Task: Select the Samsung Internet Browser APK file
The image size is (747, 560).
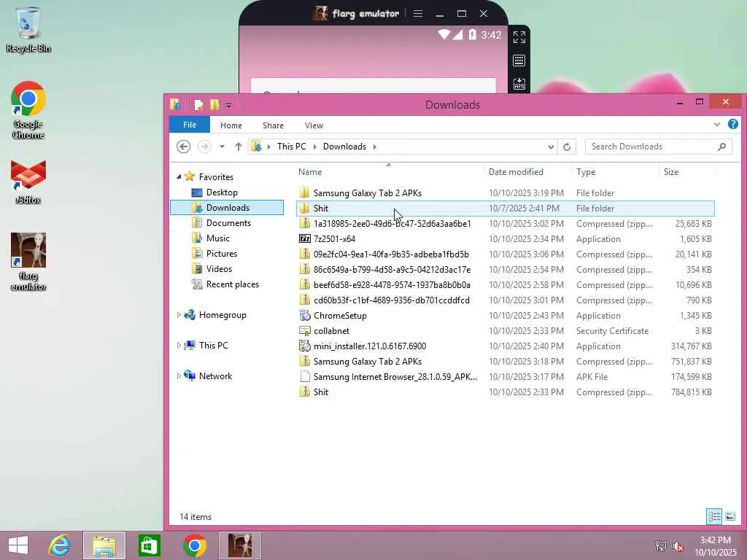Action: coord(505,377)
